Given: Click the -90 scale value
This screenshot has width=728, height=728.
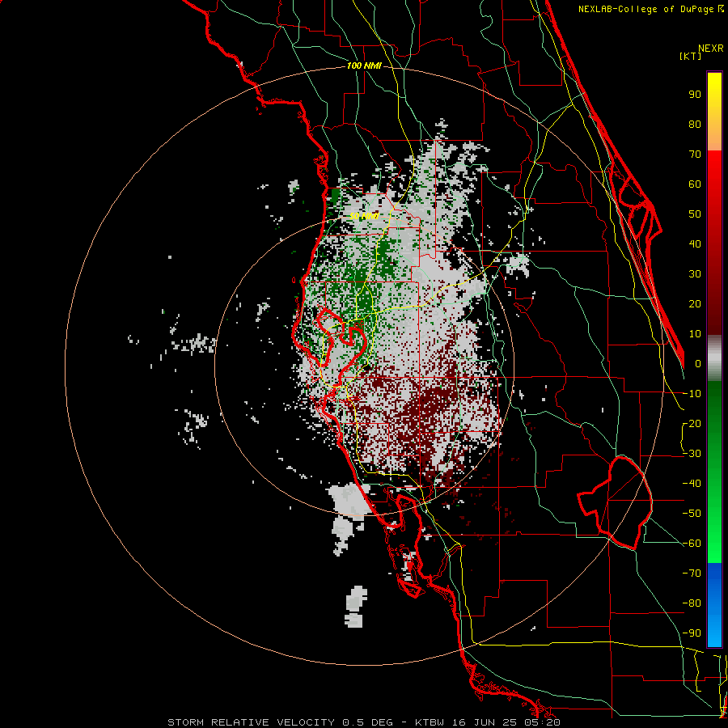Looking at the screenshot, I should (x=692, y=633).
